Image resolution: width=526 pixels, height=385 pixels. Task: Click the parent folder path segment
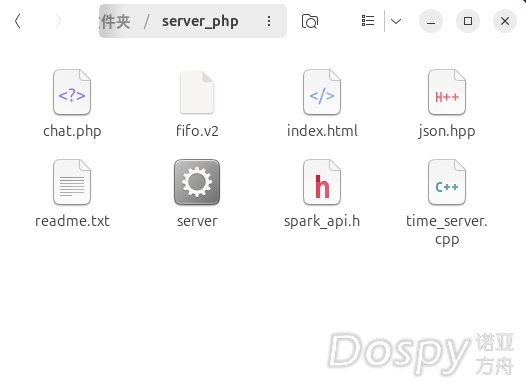pos(116,21)
